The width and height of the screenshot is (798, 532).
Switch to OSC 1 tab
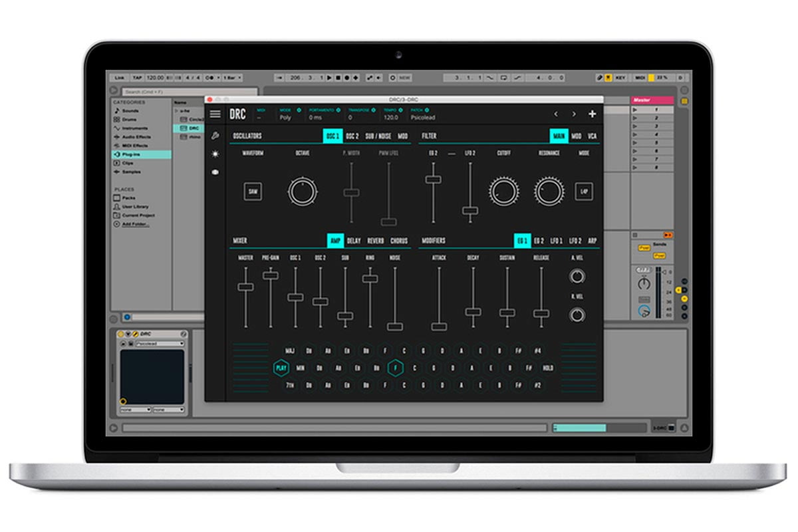tap(332, 136)
